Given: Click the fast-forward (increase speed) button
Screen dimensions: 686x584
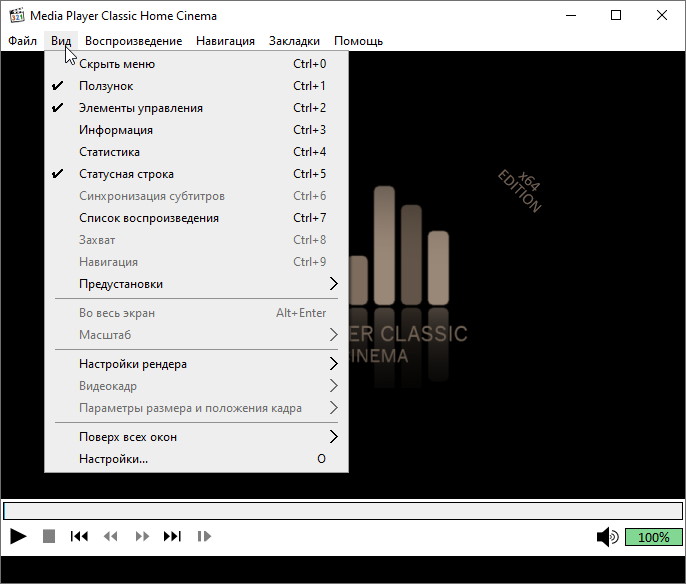Looking at the screenshot, I should 142,536.
